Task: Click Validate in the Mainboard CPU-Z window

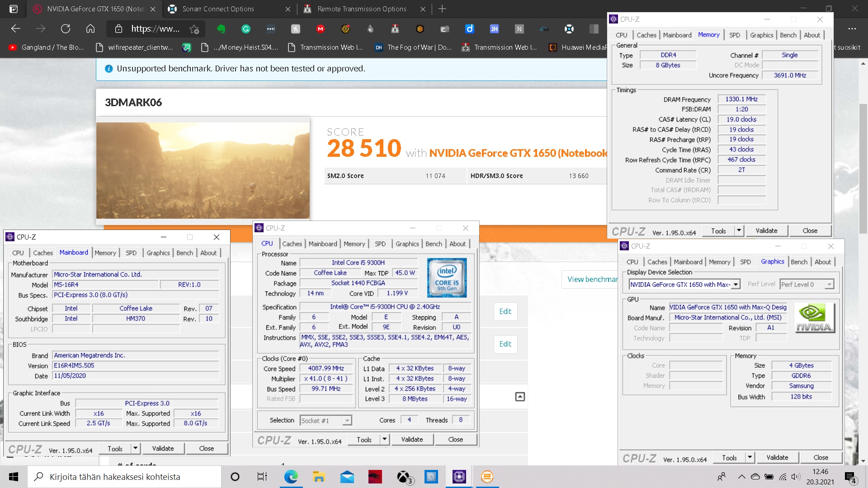Action: tap(163, 448)
